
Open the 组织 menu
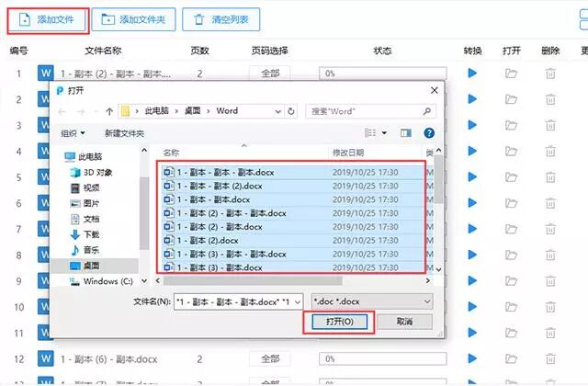click(73, 133)
